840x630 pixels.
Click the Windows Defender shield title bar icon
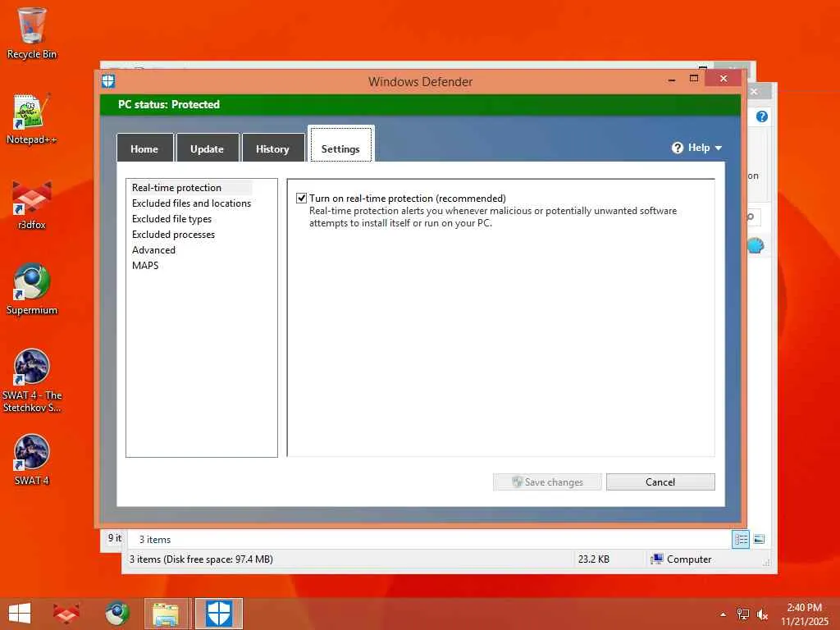coord(108,81)
